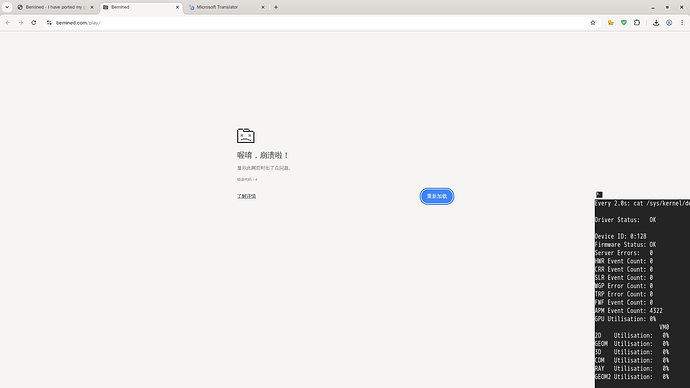Minimize the Chrome browser window
Image resolution: width=690 pixels, height=388 pixels.
coord(653,7)
